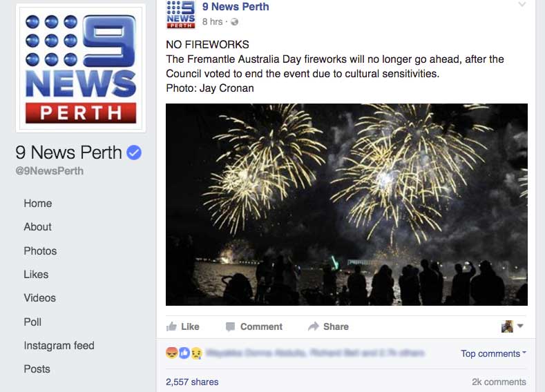Click the blue like reaction icon

tap(184, 353)
